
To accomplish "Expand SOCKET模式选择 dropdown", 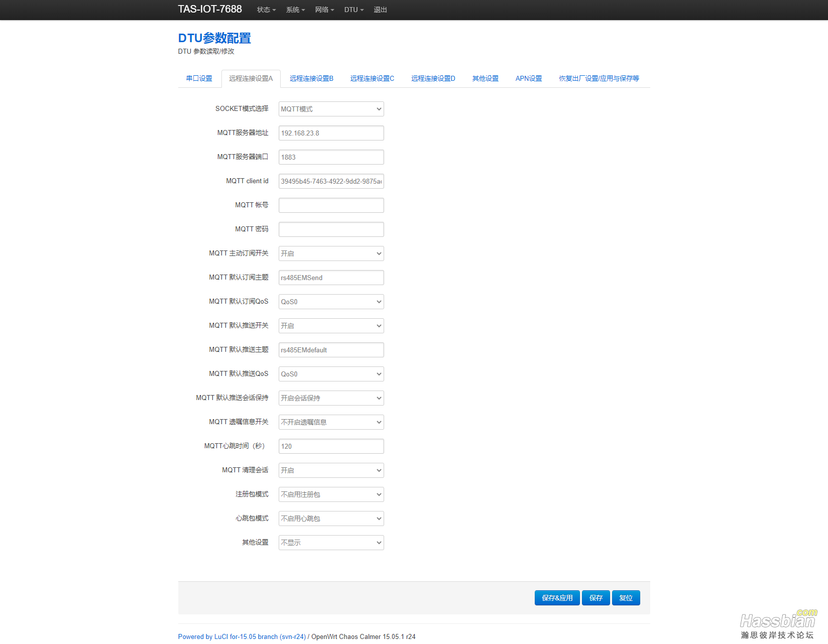I will pyautogui.click(x=331, y=109).
